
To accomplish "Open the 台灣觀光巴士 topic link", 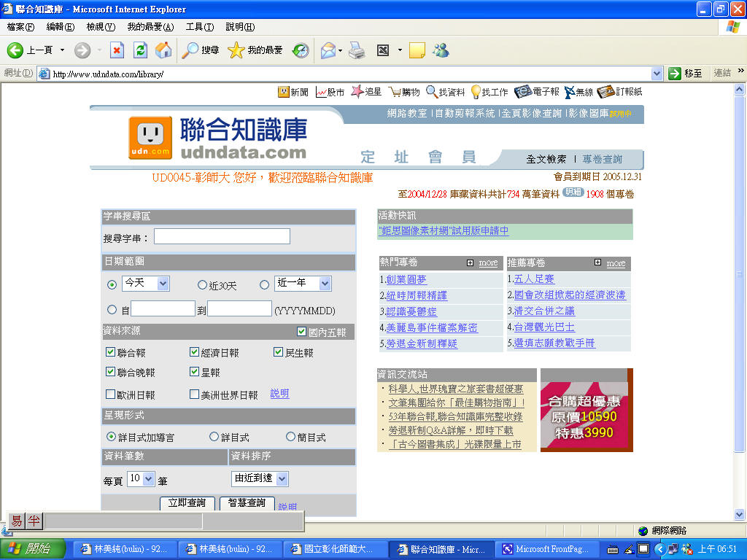I will point(544,327).
